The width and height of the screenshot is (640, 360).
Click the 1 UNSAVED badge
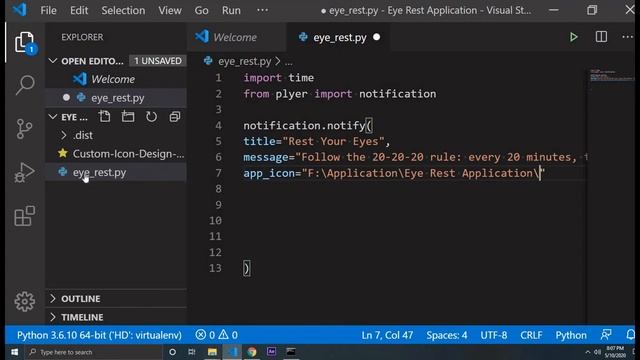click(x=158, y=61)
